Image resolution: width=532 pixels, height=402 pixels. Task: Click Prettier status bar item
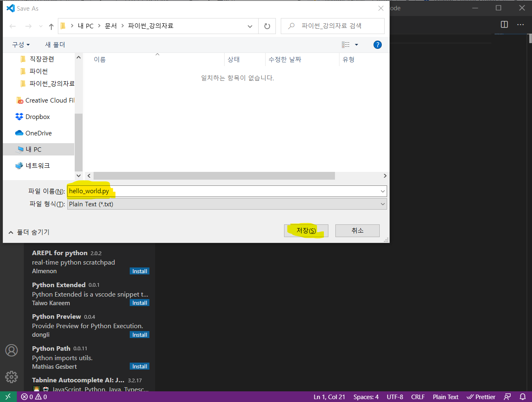tap(481, 397)
